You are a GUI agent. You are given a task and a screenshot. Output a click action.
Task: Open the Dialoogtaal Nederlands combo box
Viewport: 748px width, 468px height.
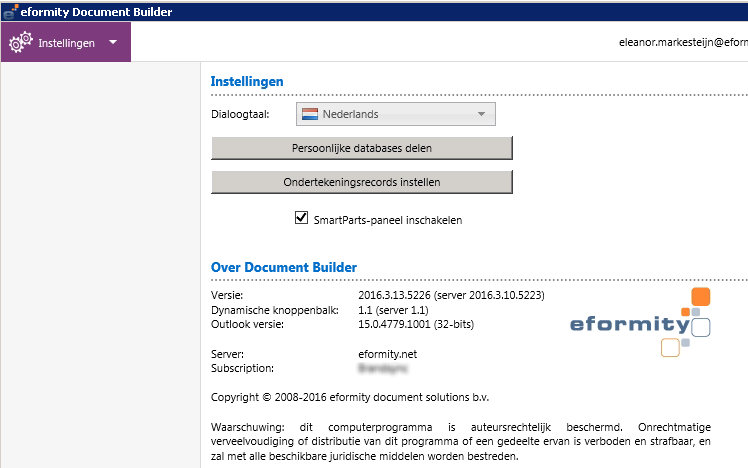(395, 114)
